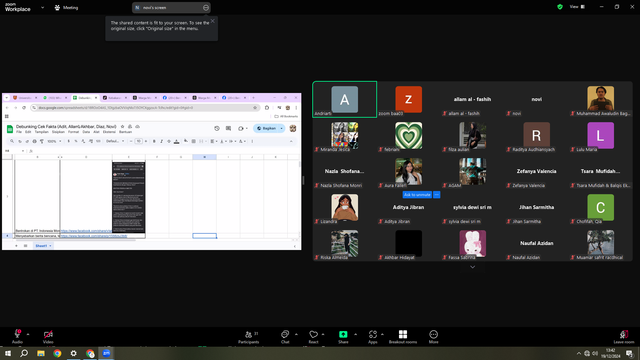
Task: Start camera with Video button
Action: (x=48, y=337)
